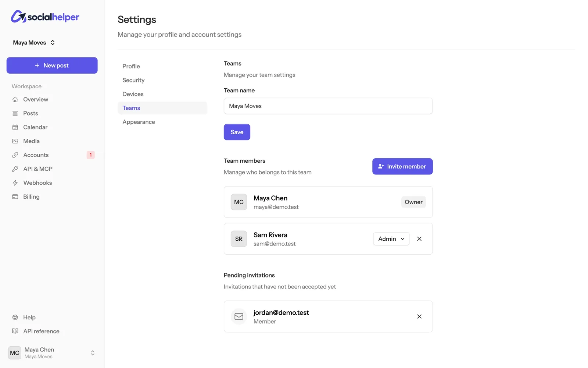
Task: Click the New post button
Action: 52,66
